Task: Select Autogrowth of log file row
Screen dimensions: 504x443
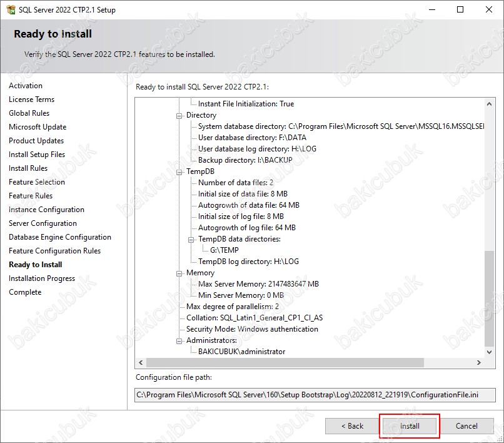Action: (x=247, y=228)
